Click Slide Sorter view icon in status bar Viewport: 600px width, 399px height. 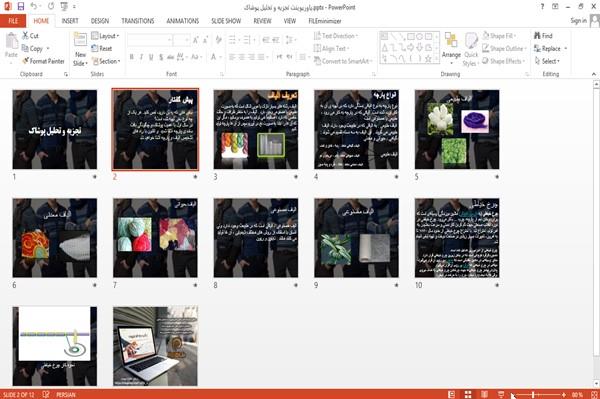click(468, 394)
